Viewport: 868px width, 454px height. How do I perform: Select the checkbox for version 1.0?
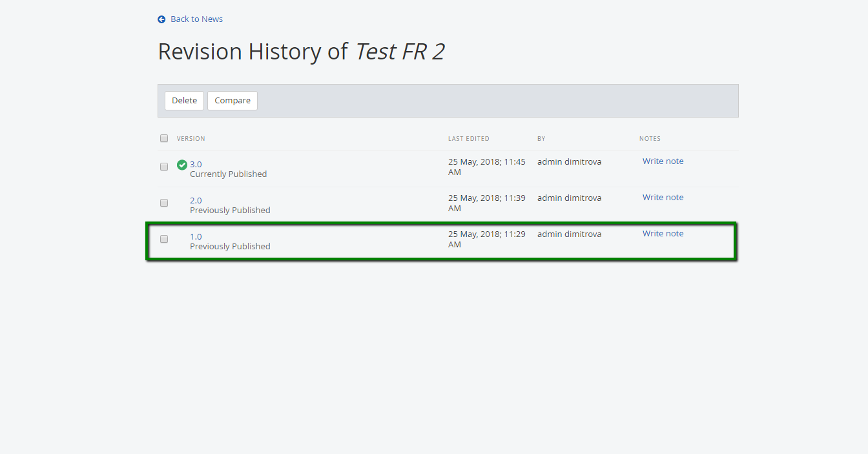point(164,239)
